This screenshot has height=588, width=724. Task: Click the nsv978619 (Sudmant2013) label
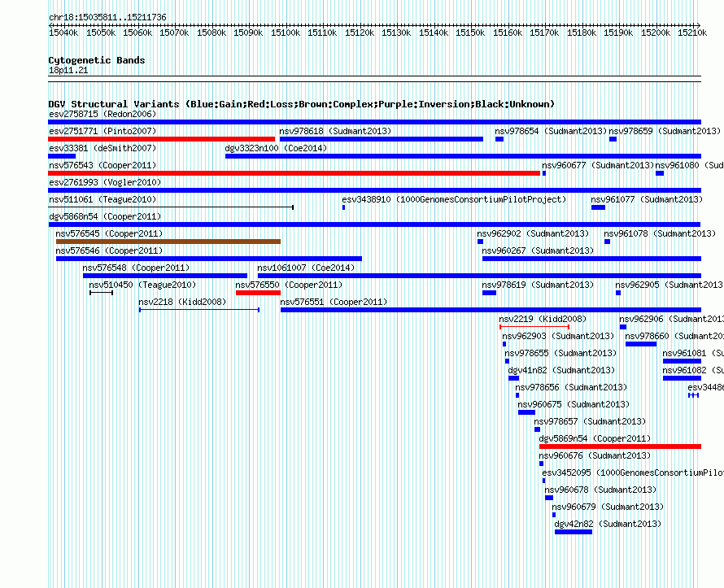[x=538, y=285]
